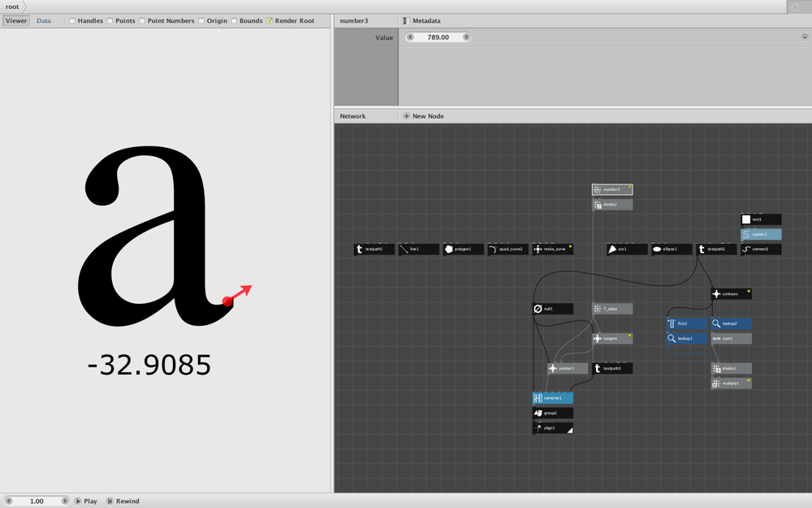The height and width of the screenshot is (508, 812).
Task: Increase Value with the right arrow
Action: [466, 37]
